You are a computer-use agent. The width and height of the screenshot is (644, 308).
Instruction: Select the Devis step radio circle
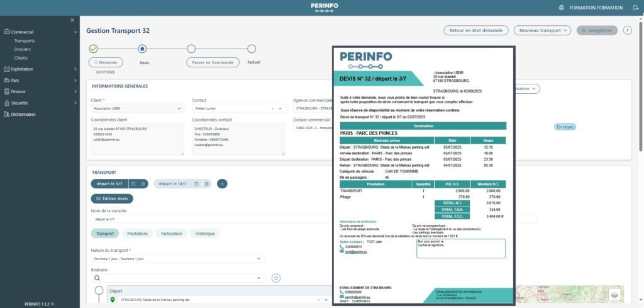(142, 48)
